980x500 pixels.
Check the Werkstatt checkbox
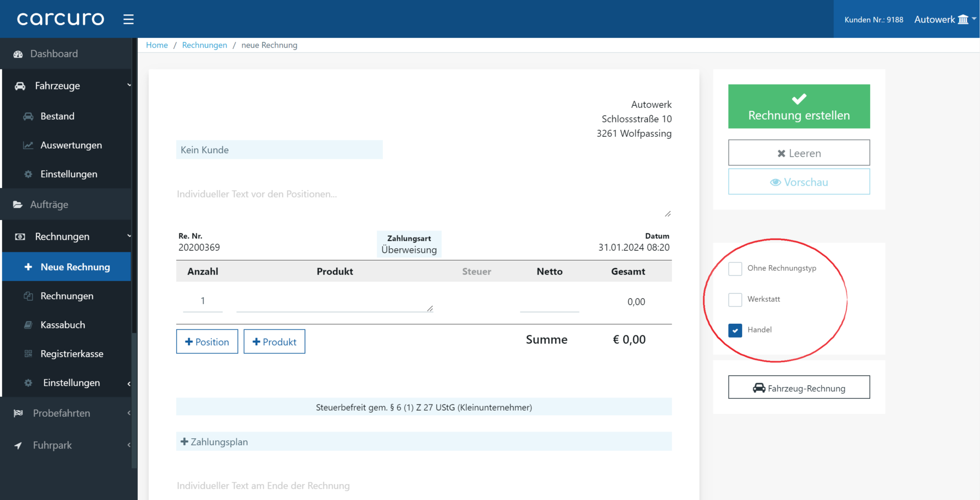point(735,300)
